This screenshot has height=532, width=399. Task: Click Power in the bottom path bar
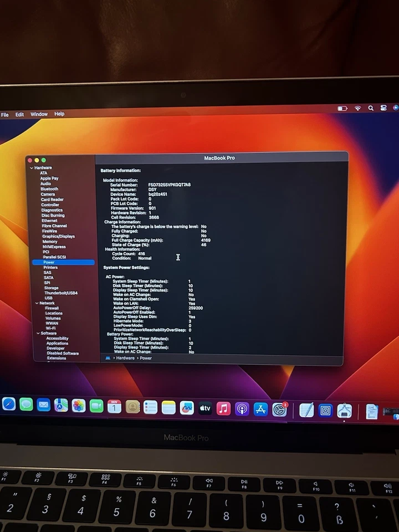(146, 358)
